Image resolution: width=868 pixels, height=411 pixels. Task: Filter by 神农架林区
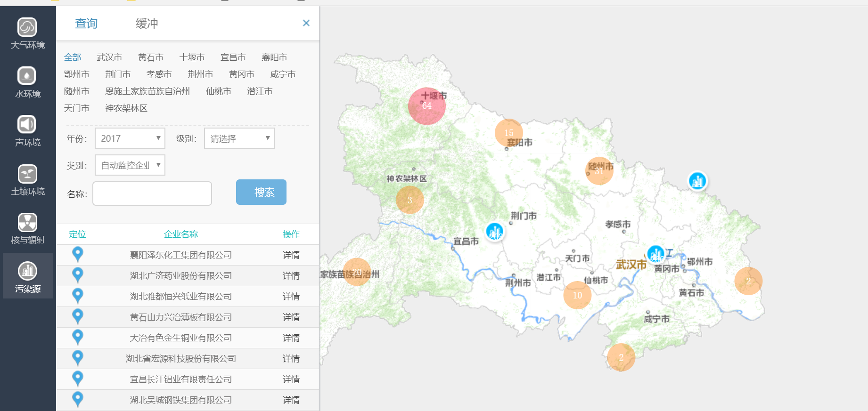pyautogui.click(x=126, y=108)
